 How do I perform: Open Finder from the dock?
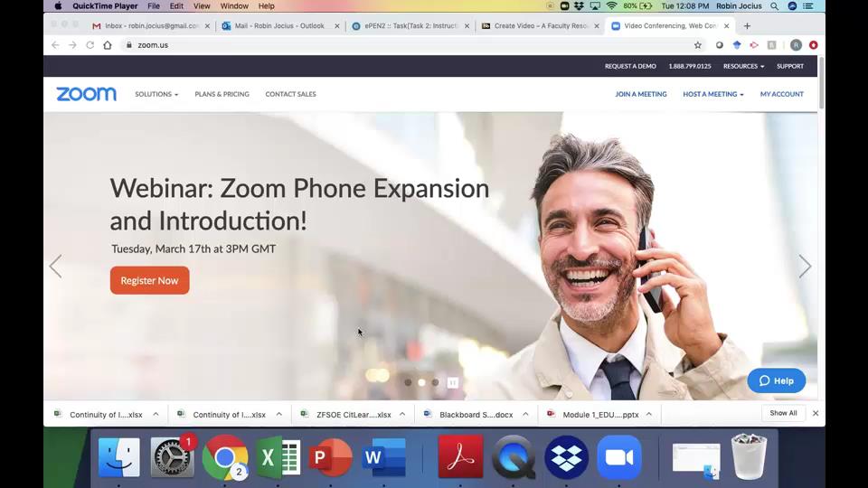(119, 457)
